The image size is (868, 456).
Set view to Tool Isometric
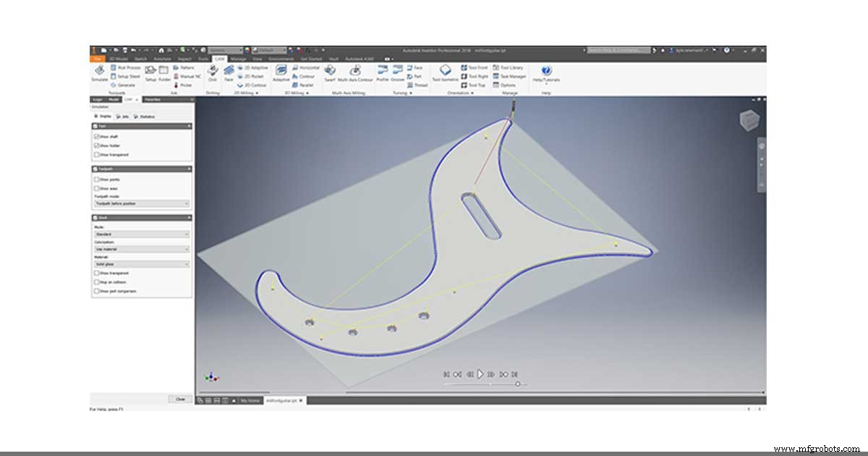[445, 72]
